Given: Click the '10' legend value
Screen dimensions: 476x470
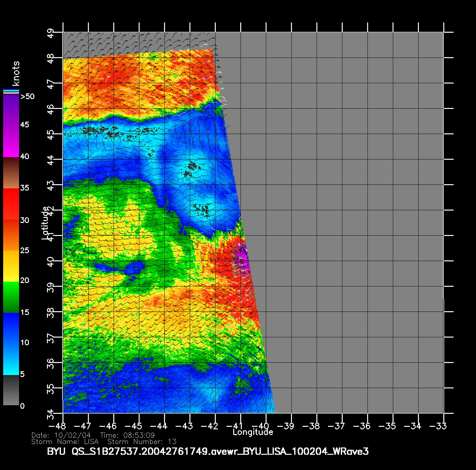Looking at the screenshot, I should (25, 342).
